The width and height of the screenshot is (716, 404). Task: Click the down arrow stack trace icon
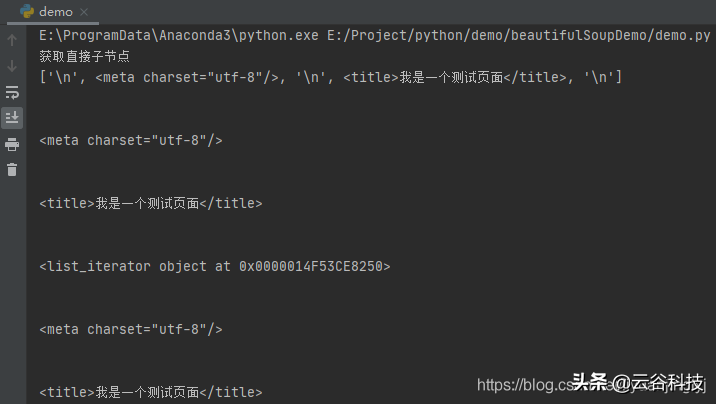click(x=12, y=66)
